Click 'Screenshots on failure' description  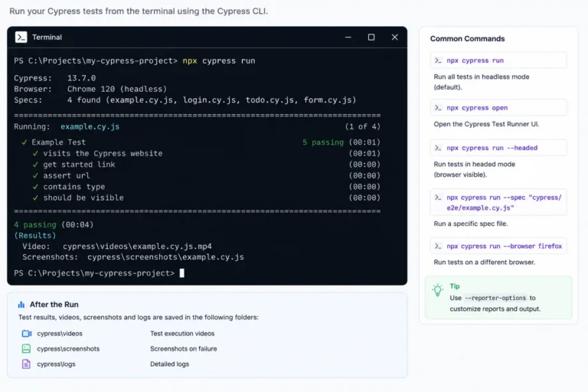[x=184, y=349]
